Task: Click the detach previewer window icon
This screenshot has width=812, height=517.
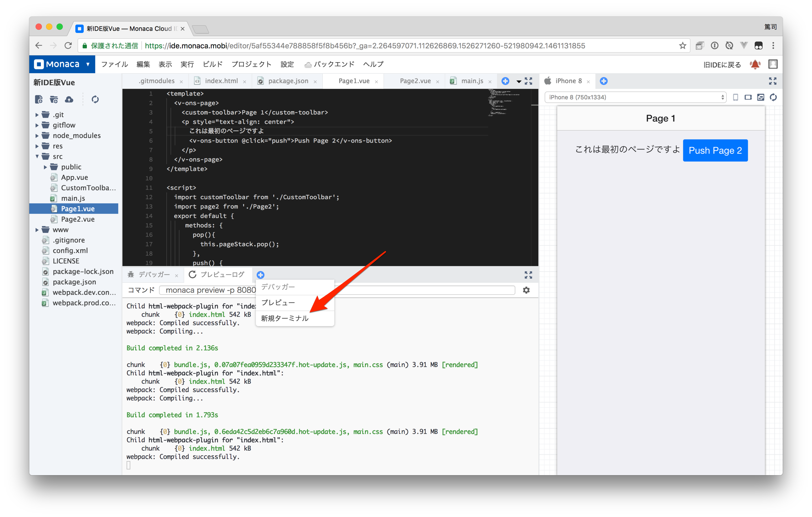Action: click(760, 97)
